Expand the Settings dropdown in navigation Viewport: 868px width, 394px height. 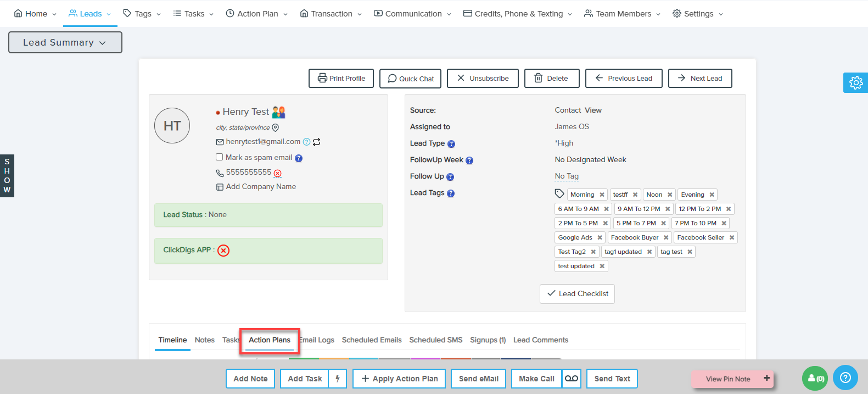(698, 14)
